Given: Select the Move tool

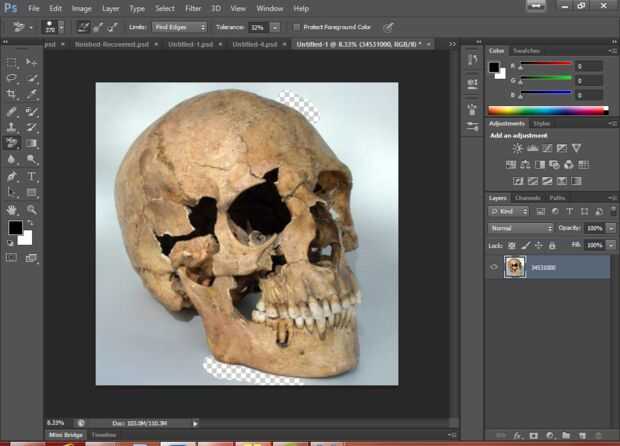Looking at the screenshot, I should coord(31,62).
